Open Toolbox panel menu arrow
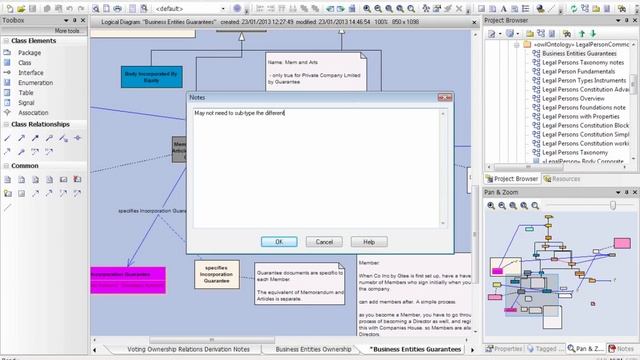Viewport: 640px width, 360px height. point(66,20)
